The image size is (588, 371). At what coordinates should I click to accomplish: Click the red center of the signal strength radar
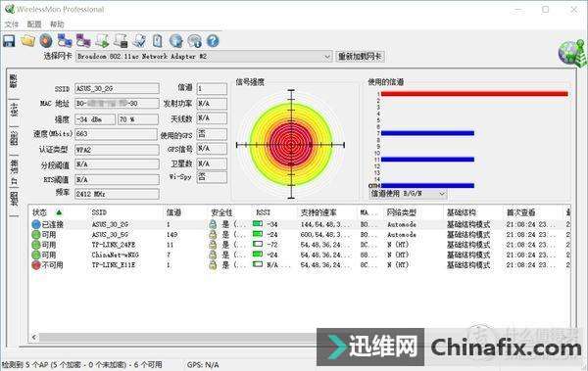coord(291,144)
